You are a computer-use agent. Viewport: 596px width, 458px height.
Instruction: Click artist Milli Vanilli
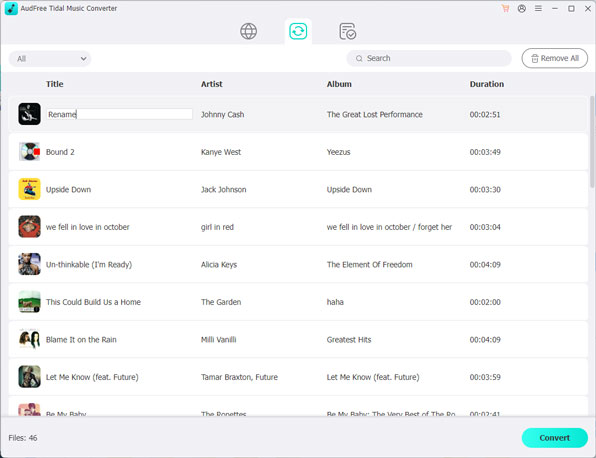[x=218, y=340]
